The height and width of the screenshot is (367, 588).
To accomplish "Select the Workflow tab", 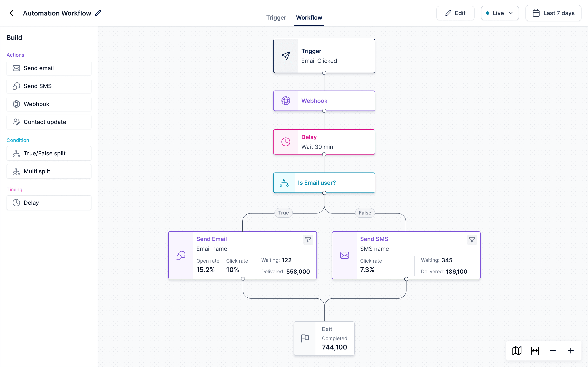I will pos(309,18).
